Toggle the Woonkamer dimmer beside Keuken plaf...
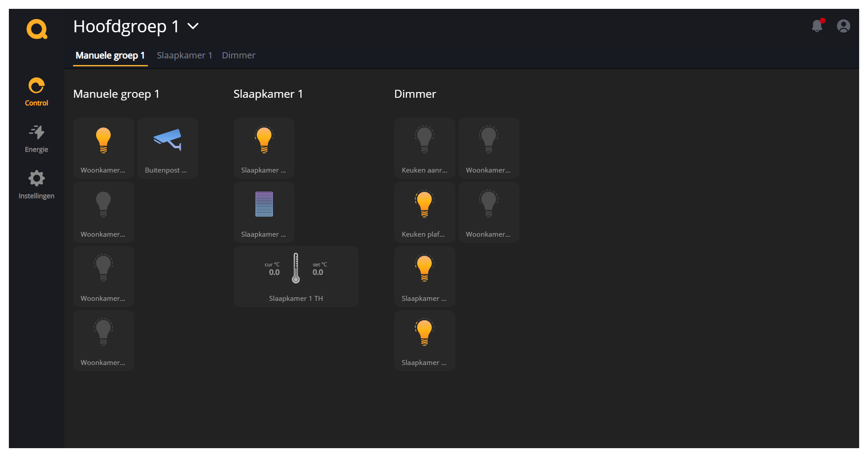 [x=488, y=212]
